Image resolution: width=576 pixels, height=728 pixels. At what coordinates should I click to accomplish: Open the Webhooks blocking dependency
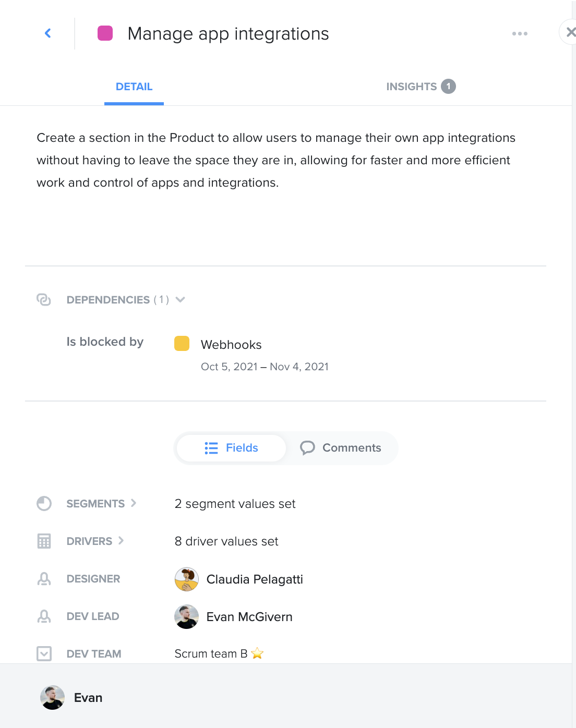[231, 345]
